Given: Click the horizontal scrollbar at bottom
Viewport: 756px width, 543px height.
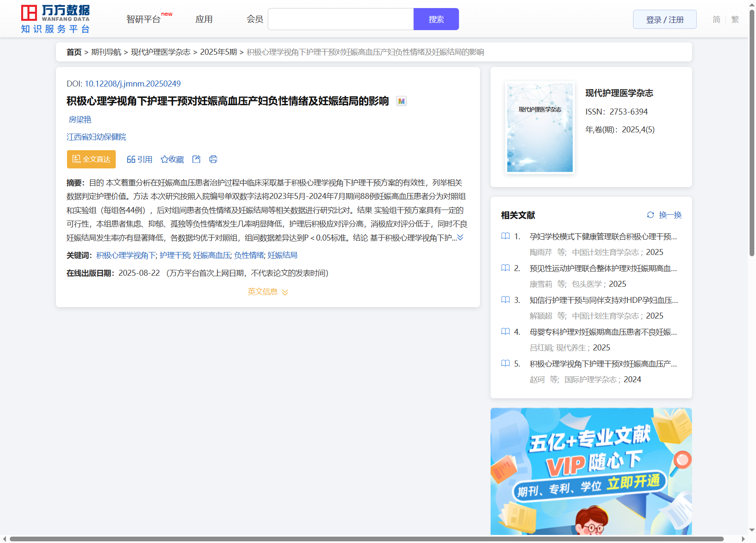Looking at the screenshot, I should tap(366, 539).
